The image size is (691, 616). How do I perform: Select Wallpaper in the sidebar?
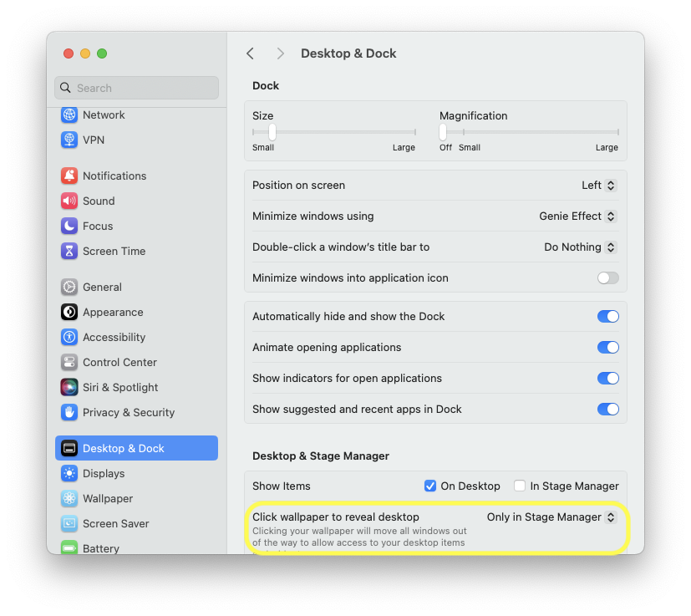(x=108, y=499)
